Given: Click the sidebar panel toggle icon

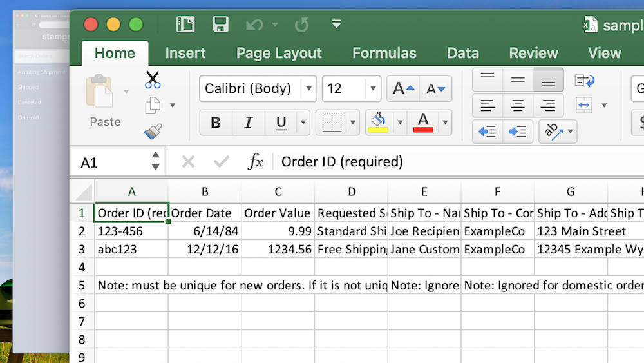Looking at the screenshot, I should (185, 25).
